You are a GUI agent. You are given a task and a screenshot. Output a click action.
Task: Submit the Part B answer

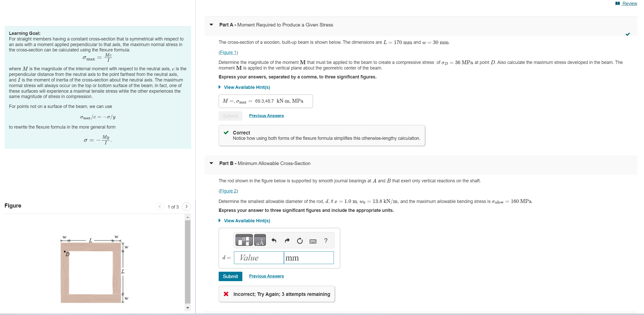pos(230,276)
